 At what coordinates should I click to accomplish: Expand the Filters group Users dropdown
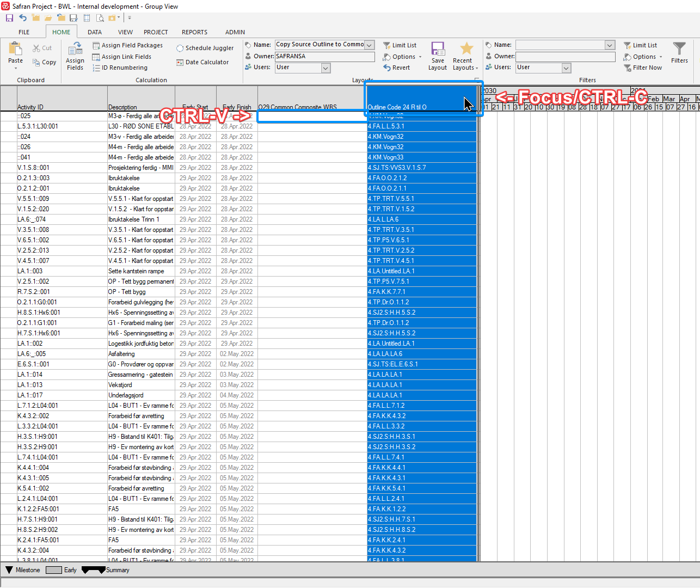point(566,68)
